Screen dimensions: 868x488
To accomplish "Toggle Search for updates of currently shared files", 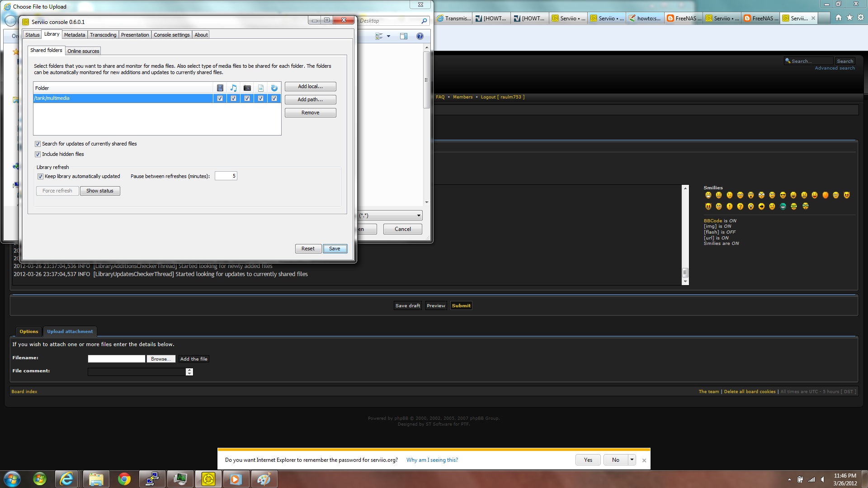I will (x=38, y=144).
